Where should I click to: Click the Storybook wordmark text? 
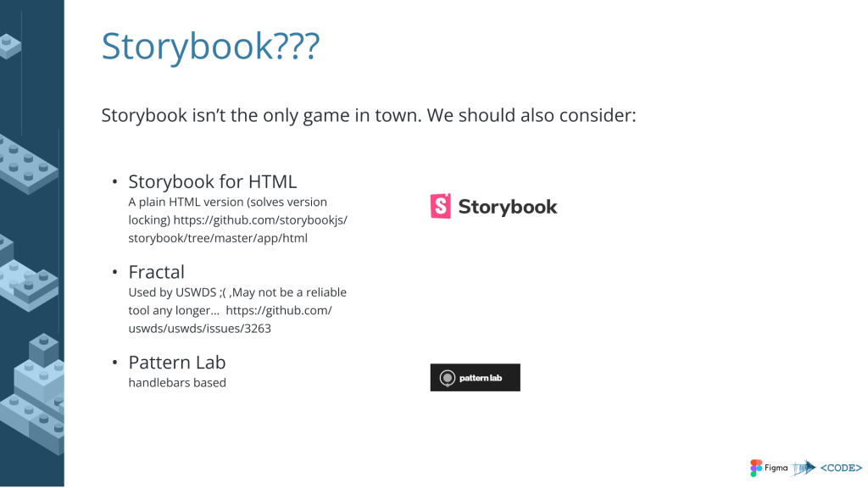(x=507, y=207)
